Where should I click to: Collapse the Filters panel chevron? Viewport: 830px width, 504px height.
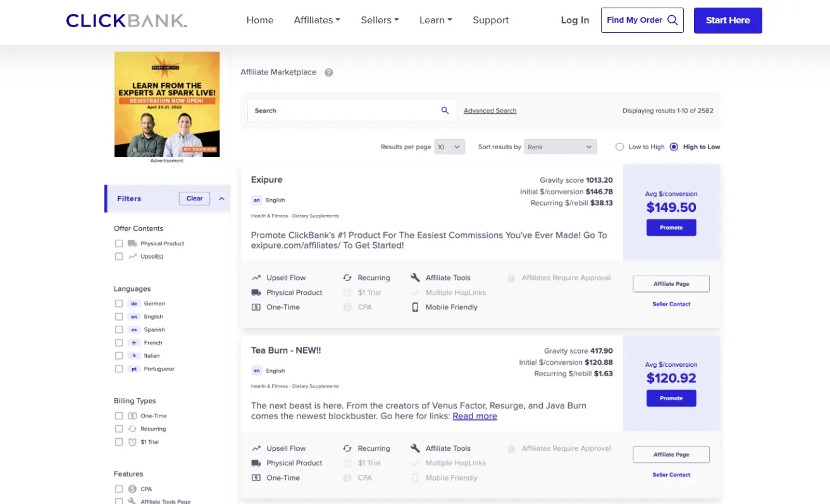(221, 199)
